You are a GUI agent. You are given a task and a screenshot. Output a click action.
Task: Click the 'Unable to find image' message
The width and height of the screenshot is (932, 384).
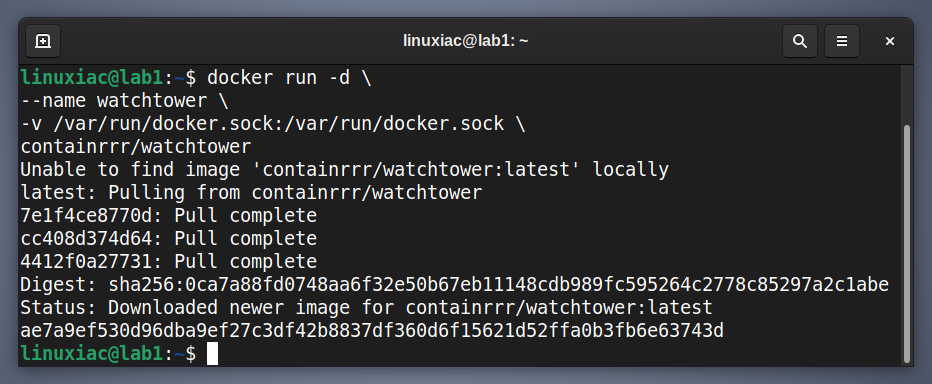(x=345, y=170)
